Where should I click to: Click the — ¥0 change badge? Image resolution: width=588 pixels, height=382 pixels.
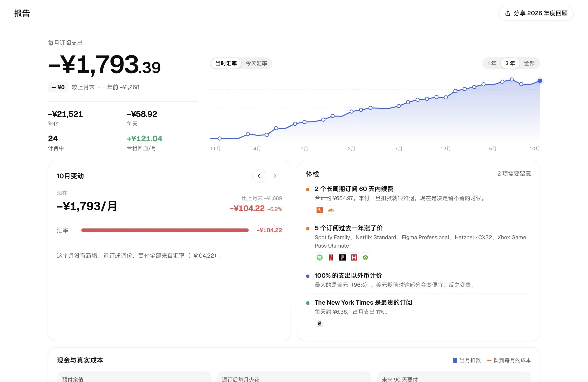(x=58, y=87)
